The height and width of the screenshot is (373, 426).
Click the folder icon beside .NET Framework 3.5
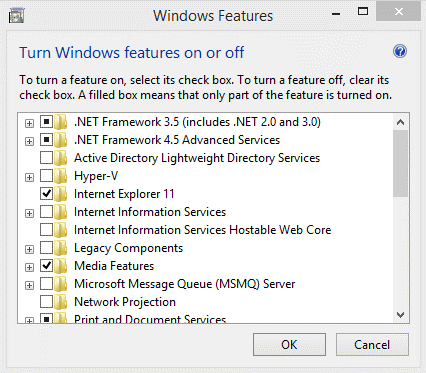[x=61, y=122]
